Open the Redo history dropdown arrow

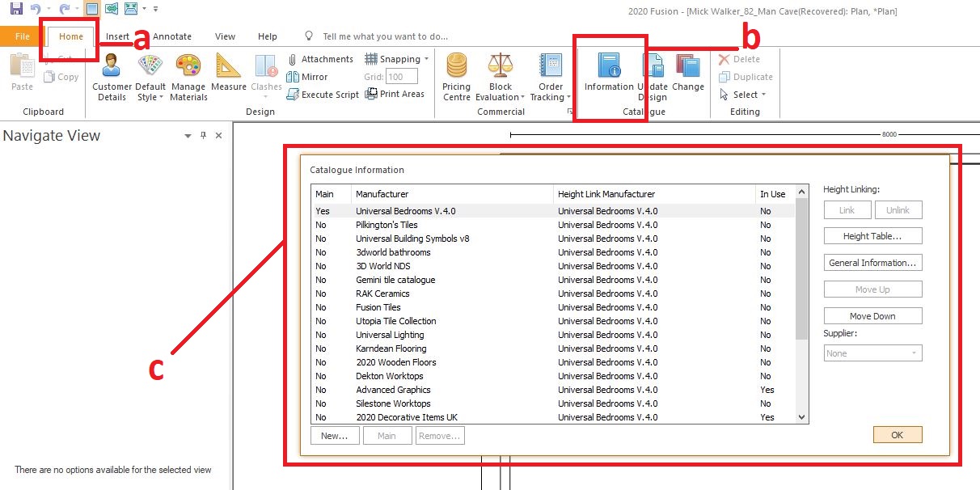77,9
